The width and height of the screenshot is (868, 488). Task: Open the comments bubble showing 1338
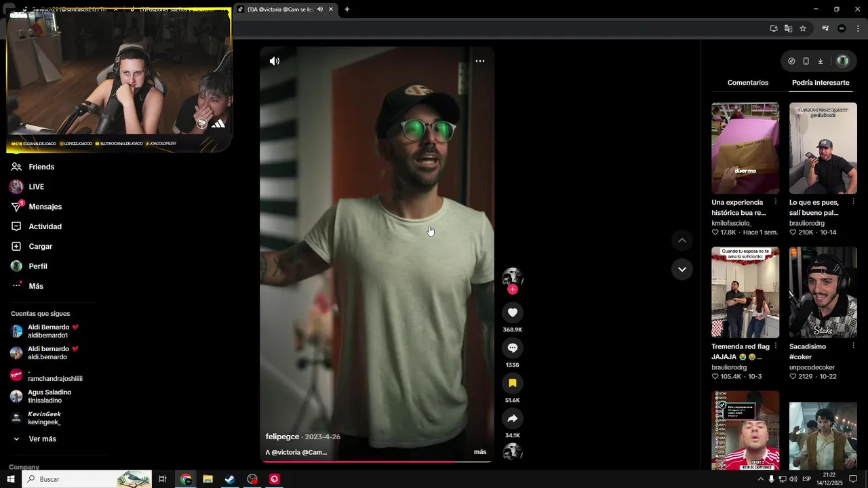click(x=513, y=348)
